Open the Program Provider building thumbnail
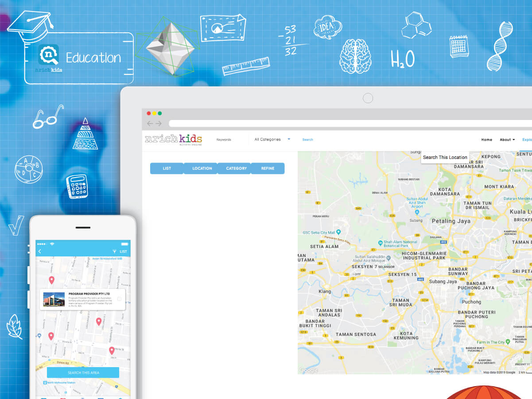 pyautogui.click(x=54, y=299)
